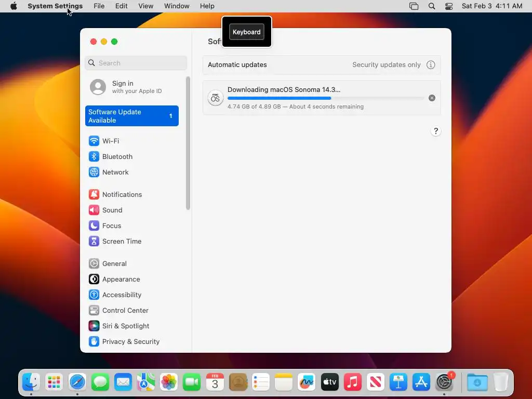Open News from the Dock

point(376,382)
